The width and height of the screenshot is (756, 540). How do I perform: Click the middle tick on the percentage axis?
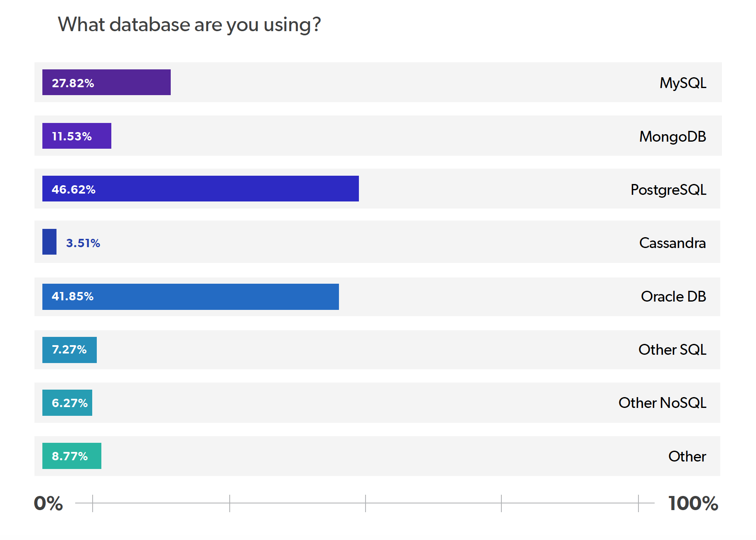(366, 503)
